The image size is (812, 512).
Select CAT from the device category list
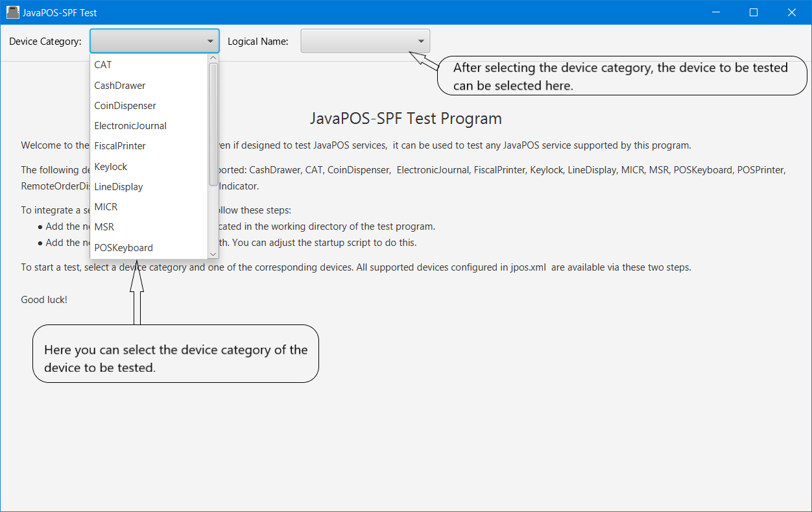(x=103, y=65)
